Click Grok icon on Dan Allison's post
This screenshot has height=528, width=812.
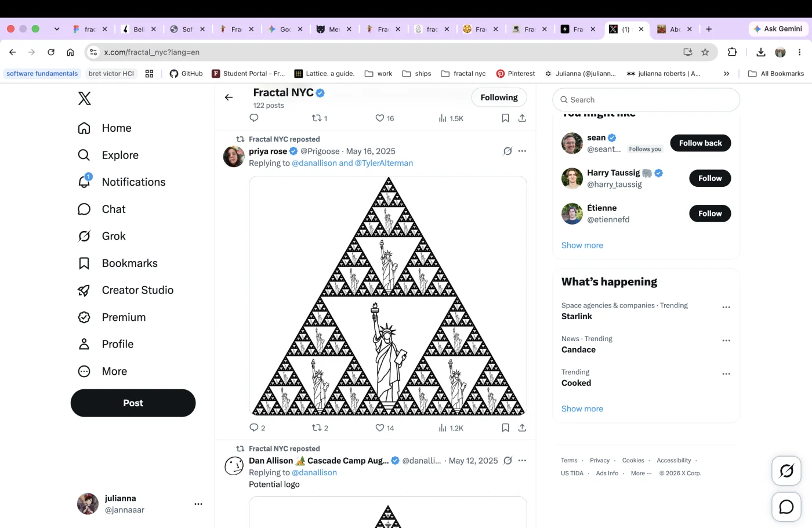click(507, 461)
